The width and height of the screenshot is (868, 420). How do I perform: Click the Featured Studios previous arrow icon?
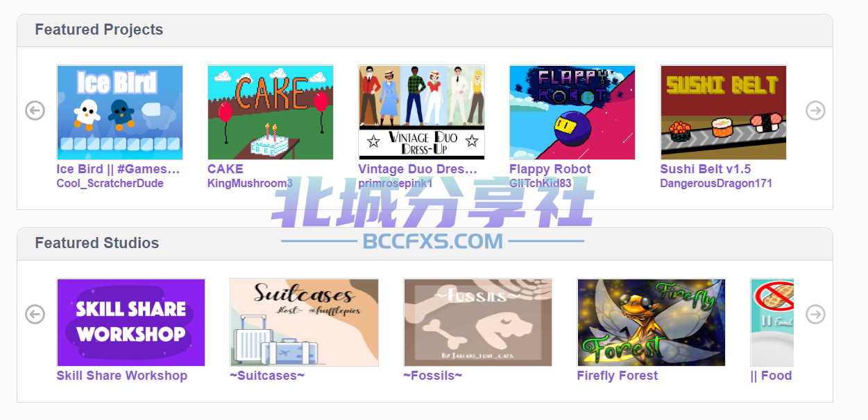click(35, 314)
